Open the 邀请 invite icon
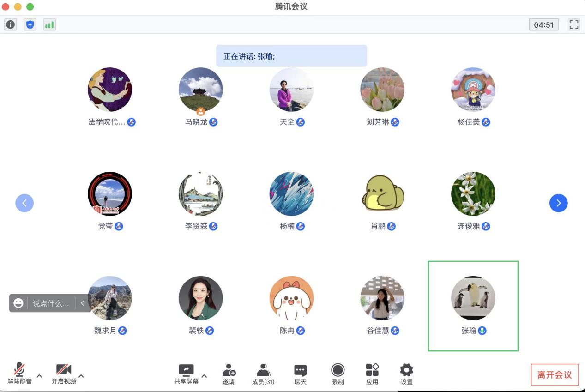585x392 pixels. click(229, 374)
